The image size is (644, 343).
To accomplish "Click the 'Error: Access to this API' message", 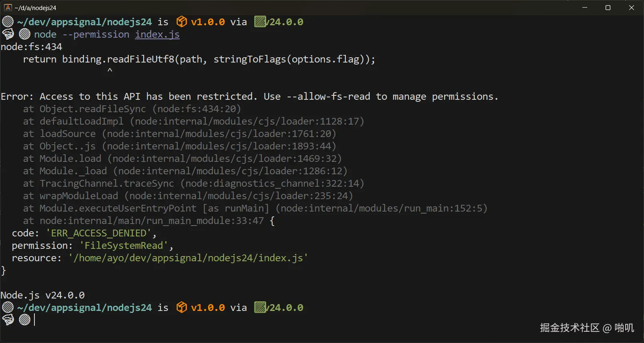I will tap(249, 97).
